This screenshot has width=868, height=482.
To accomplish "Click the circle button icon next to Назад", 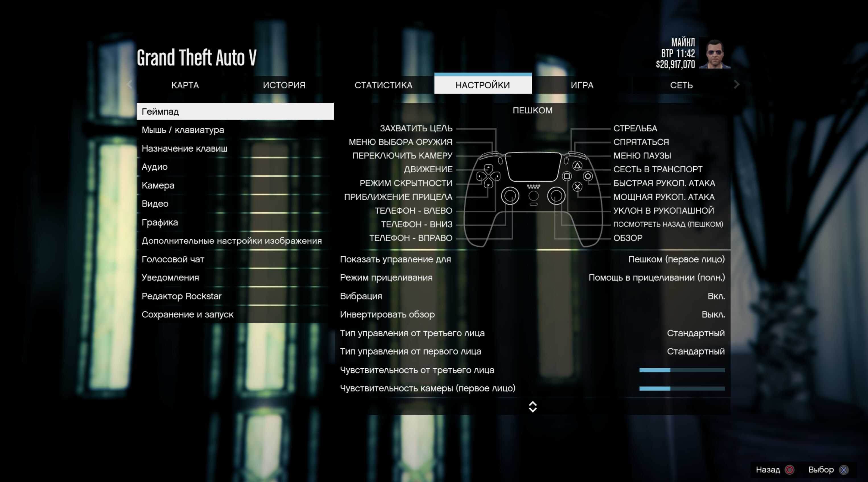I will (789, 470).
